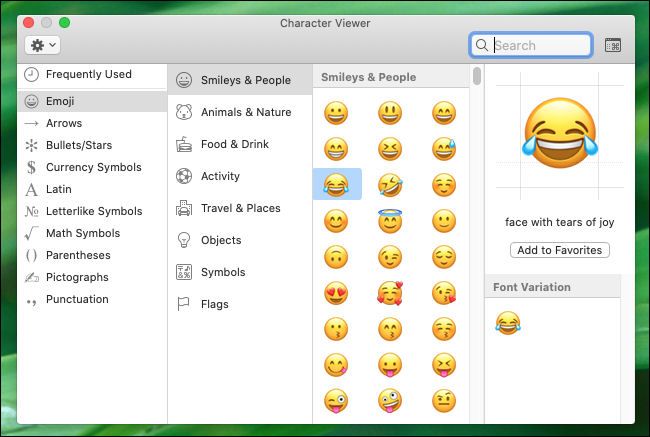Open Letterlike Symbols category
Viewport: 650px width, 437px height.
(x=92, y=211)
